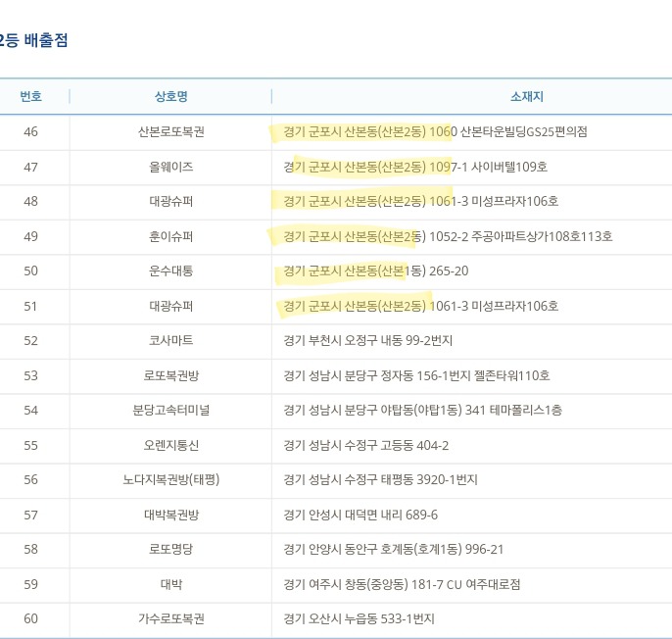The width and height of the screenshot is (672, 639).
Task: Click address 태평동 3920-1번지
Action: point(380,479)
